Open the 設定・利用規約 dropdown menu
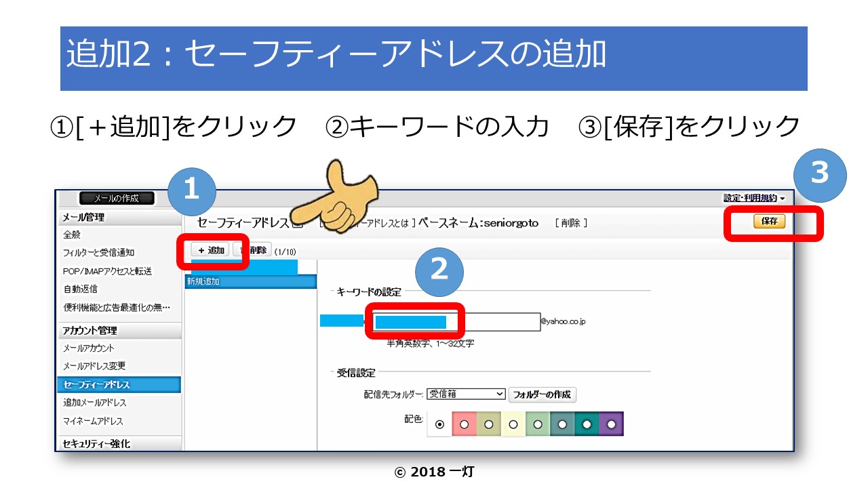Image resolution: width=868 pixels, height=488 pixels. (754, 198)
